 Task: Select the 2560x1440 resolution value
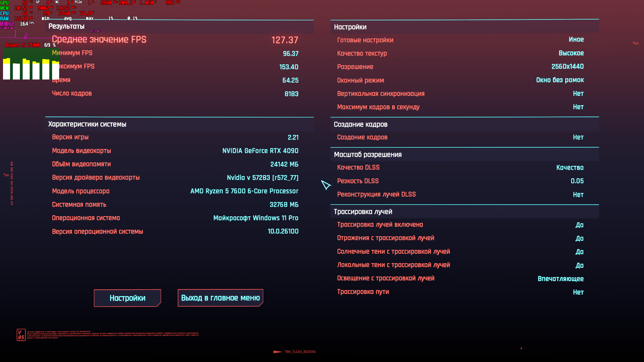(x=567, y=66)
